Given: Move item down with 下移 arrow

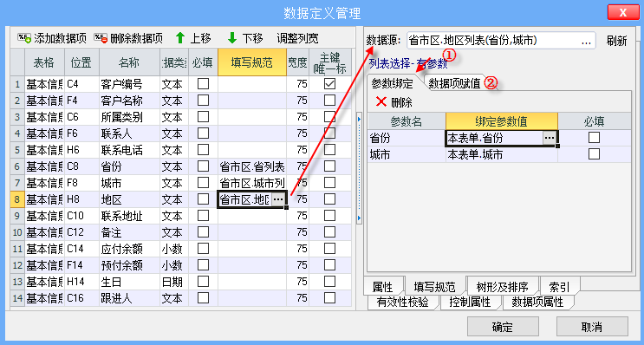Looking at the screenshot, I should pos(232,39).
